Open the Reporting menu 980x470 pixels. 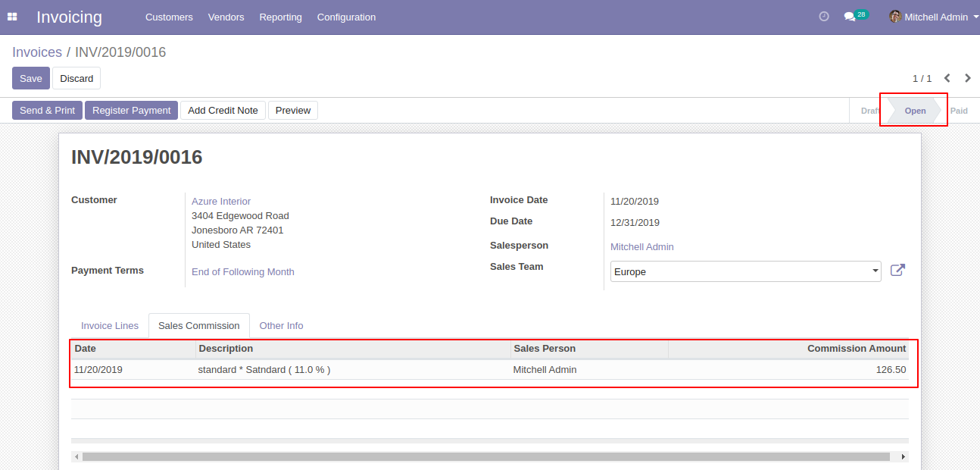(x=280, y=17)
